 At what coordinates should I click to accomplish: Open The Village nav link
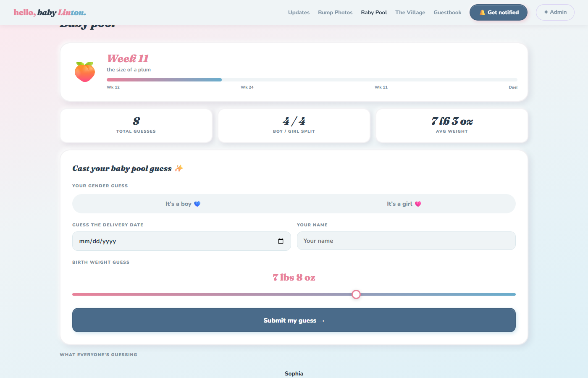410,13
